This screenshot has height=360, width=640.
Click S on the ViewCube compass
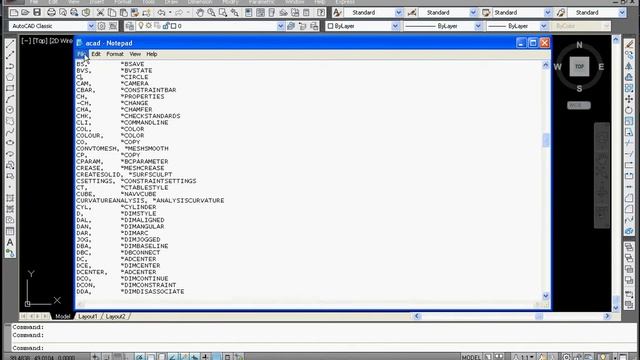(x=579, y=89)
